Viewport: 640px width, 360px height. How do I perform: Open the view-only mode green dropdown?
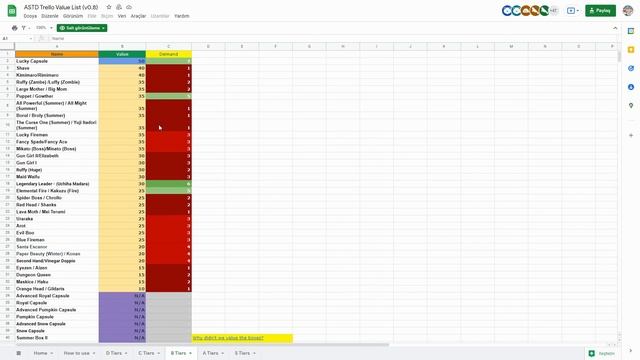tap(82, 28)
